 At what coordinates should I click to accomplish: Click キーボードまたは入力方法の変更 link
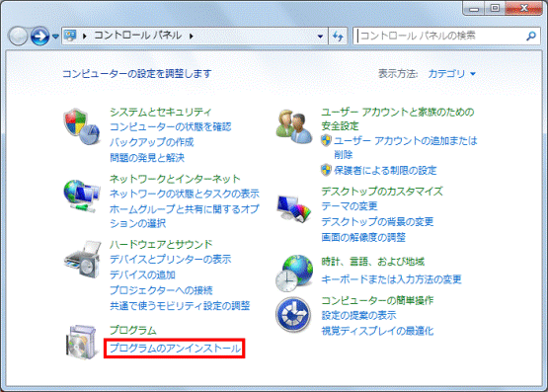pyautogui.click(x=391, y=279)
